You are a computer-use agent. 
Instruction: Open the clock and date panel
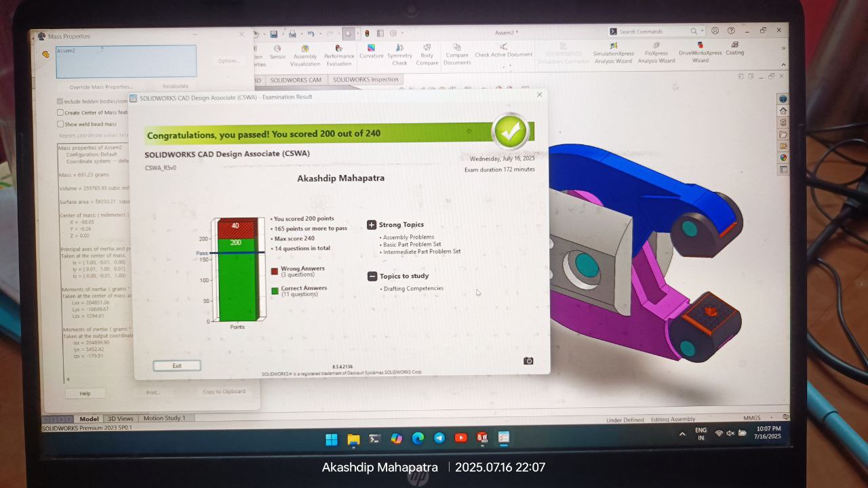point(767,433)
